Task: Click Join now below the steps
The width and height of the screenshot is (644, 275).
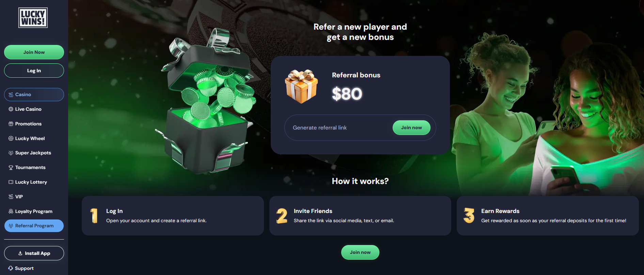Action: 360,252
